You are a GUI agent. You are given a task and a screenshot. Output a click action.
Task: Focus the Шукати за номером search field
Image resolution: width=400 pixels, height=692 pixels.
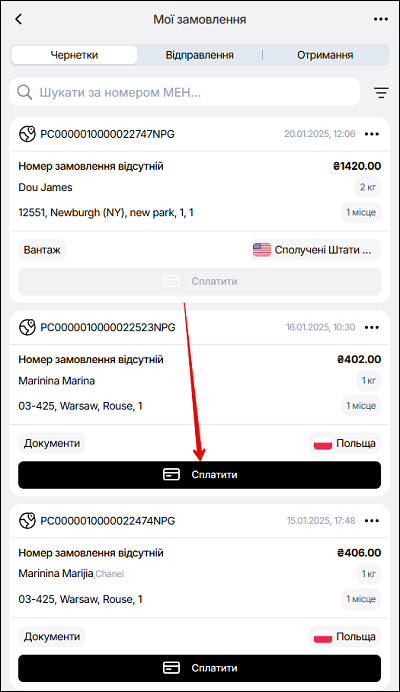tap(185, 92)
